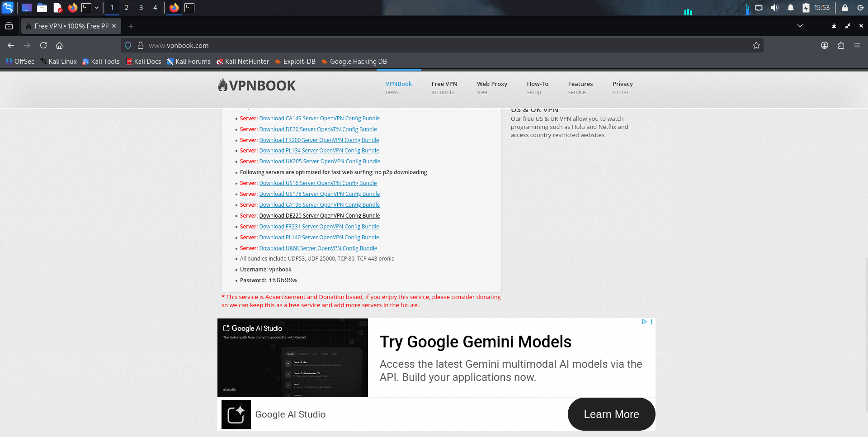Open the extensions panel

click(x=841, y=45)
